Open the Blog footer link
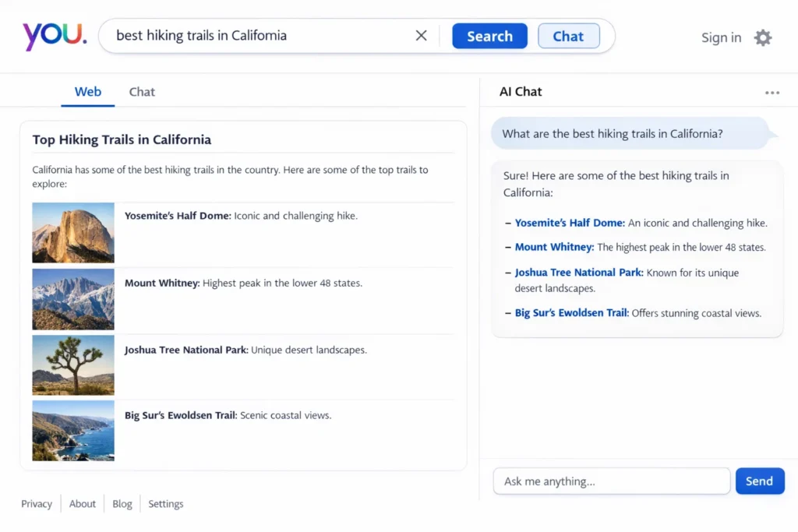Screen dimensions: 798x532 (122, 504)
